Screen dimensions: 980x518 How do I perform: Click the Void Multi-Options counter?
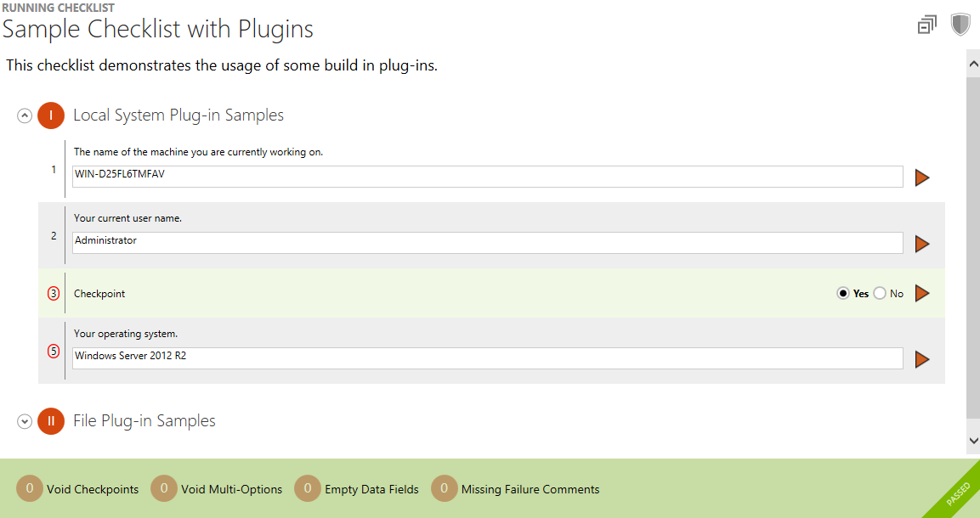click(x=163, y=489)
